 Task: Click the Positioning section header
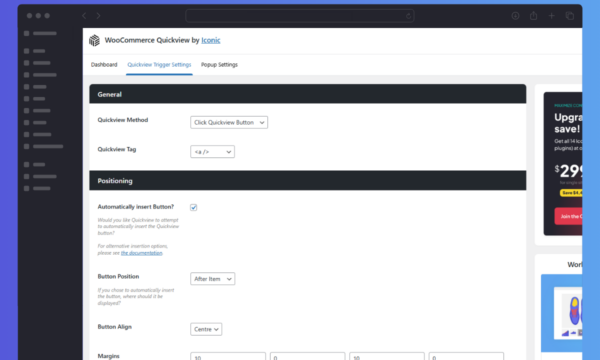[308, 181]
